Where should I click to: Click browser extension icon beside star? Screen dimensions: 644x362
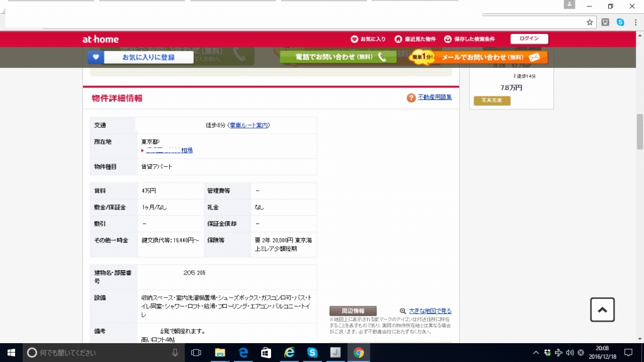point(606,22)
